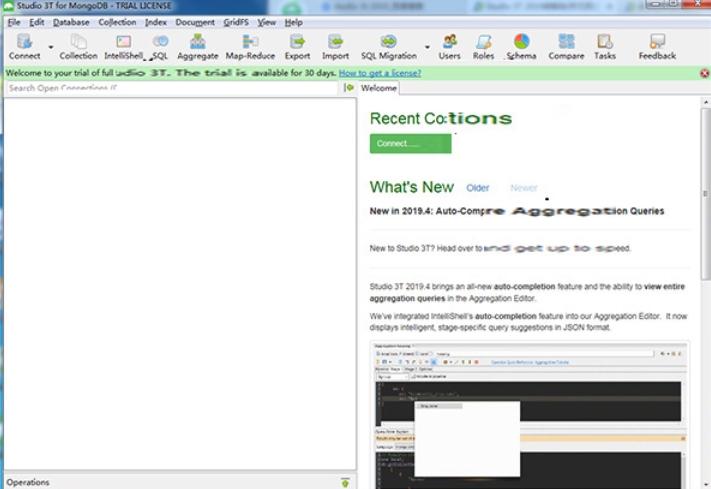The image size is (711, 489).
Task: Click the Import toolbar icon
Action: (x=335, y=46)
